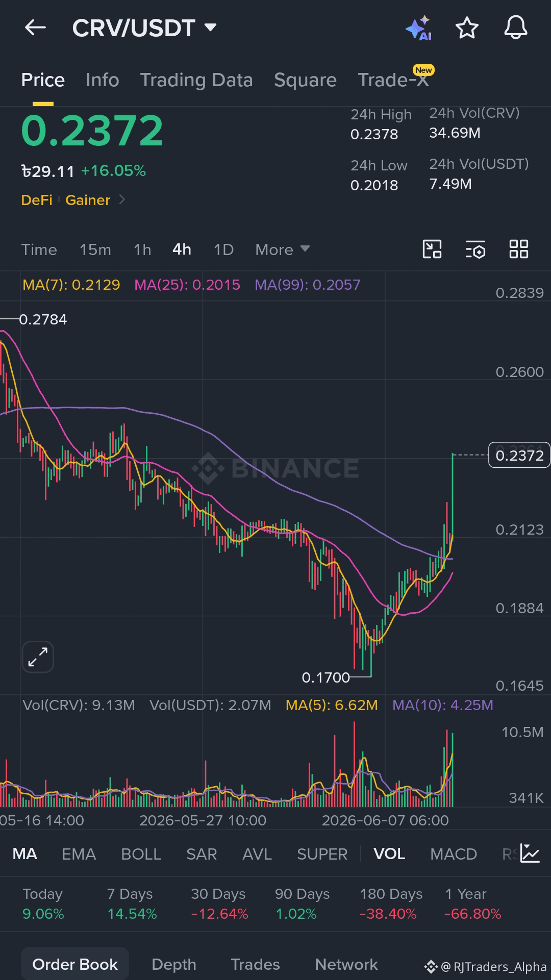Toggle the BOLL indicator
Image resolution: width=551 pixels, height=980 pixels.
pyautogui.click(x=141, y=853)
